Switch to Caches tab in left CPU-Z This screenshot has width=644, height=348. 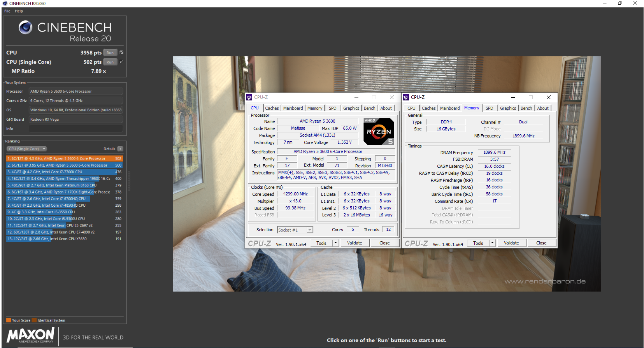[272, 108]
